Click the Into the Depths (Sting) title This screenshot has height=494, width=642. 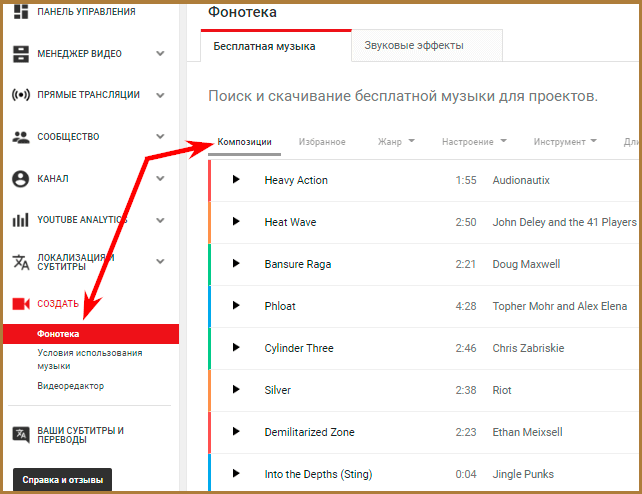(x=318, y=474)
